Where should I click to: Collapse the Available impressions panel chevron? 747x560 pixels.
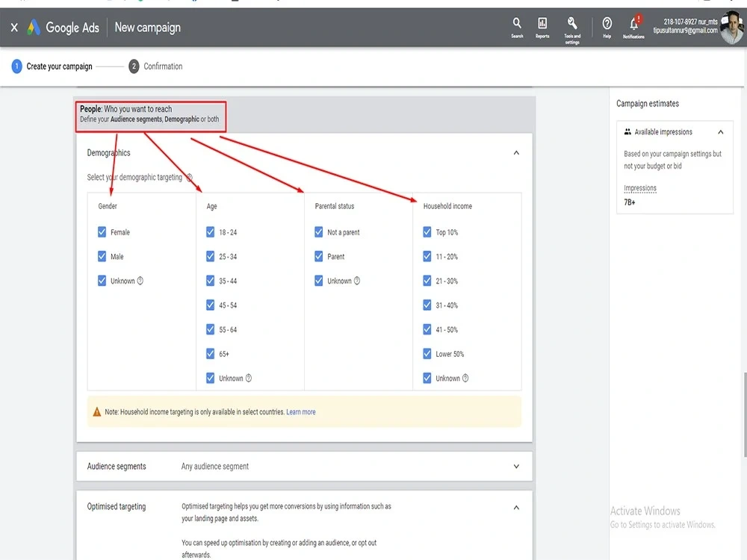720,132
